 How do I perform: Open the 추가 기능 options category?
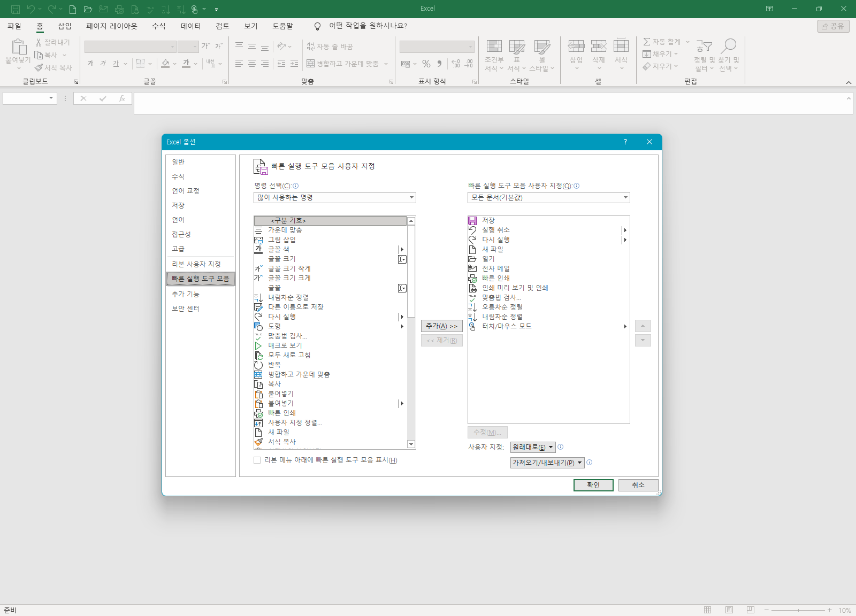click(200, 294)
